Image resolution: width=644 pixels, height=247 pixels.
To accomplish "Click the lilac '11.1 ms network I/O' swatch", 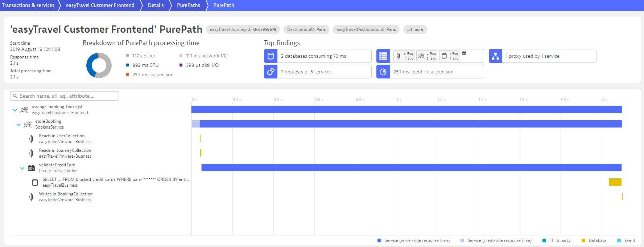I will (x=181, y=56).
